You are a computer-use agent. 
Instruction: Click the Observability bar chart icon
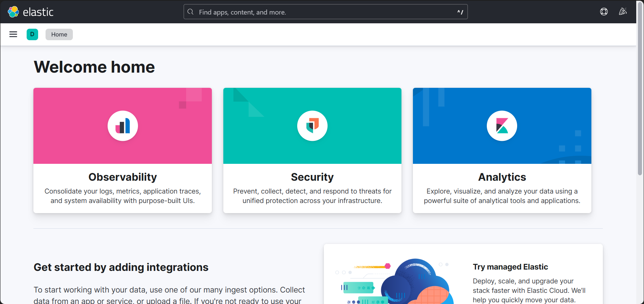123,126
